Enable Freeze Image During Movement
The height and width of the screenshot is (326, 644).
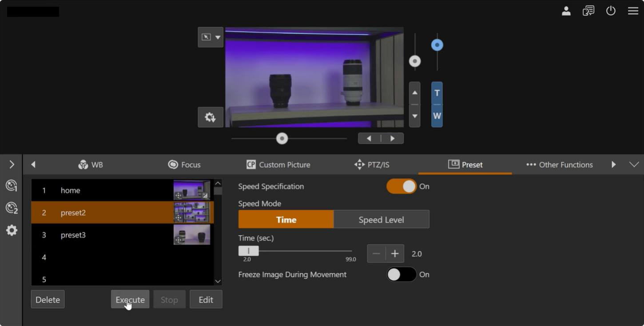pos(401,275)
